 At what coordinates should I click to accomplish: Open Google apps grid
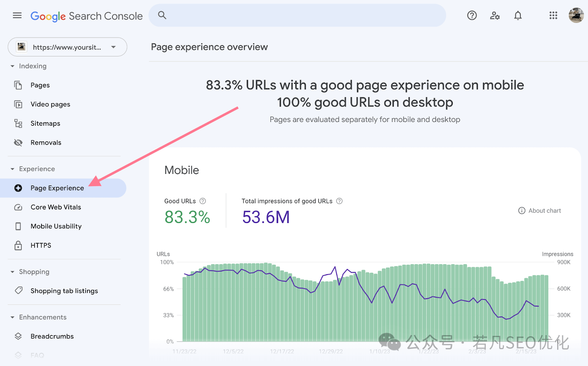553,15
